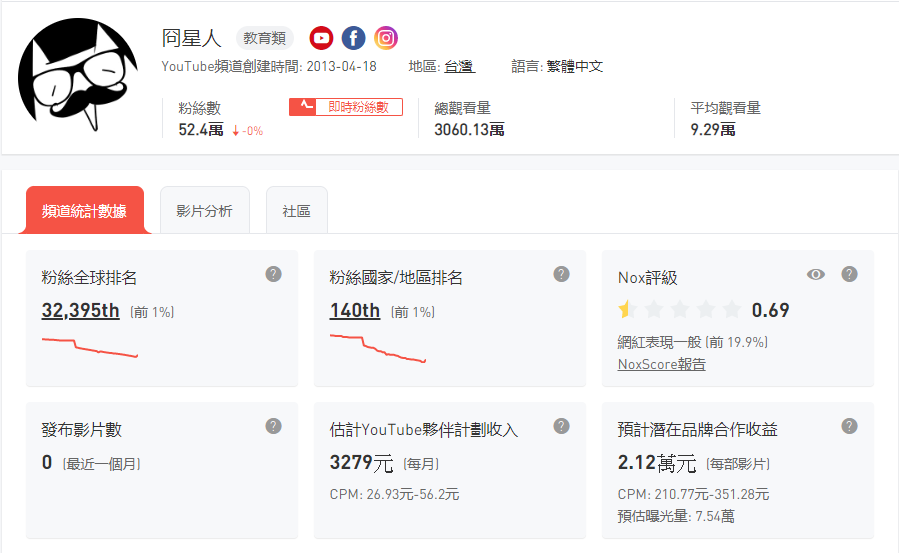
Task: Click the channel name 囧星人
Action: coord(191,38)
